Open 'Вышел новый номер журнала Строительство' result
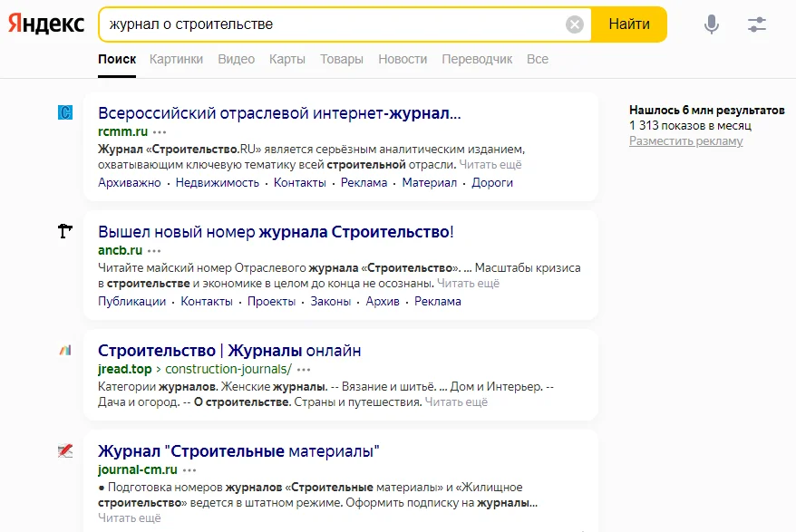The image size is (796, 532). coord(276,232)
